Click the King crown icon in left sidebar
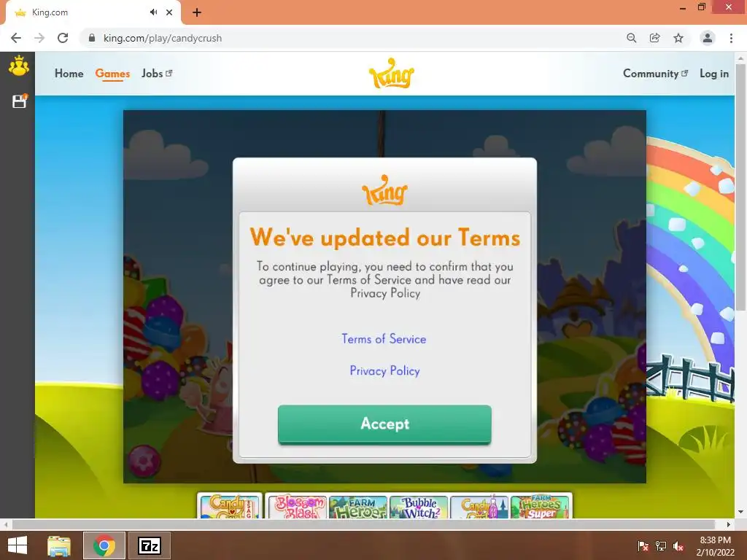Screen dimensions: 747x560 point(18,66)
